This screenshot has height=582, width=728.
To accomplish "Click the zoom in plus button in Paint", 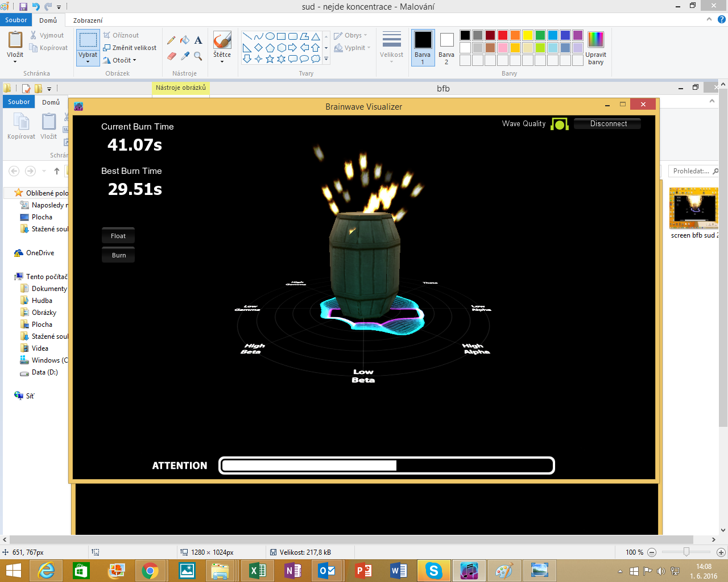I will 721,552.
